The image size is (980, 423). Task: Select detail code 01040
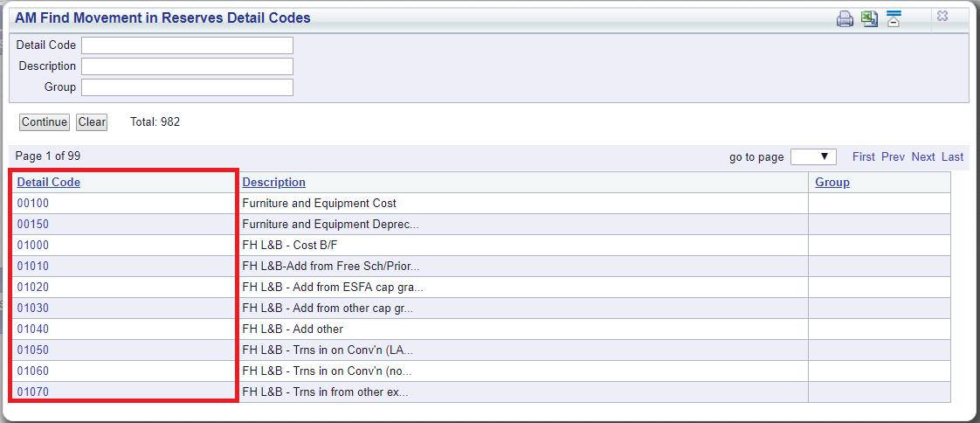(33, 329)
